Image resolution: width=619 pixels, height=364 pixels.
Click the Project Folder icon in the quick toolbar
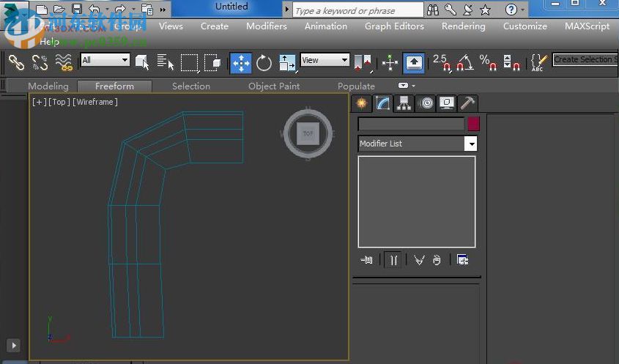tap(147, 9)
